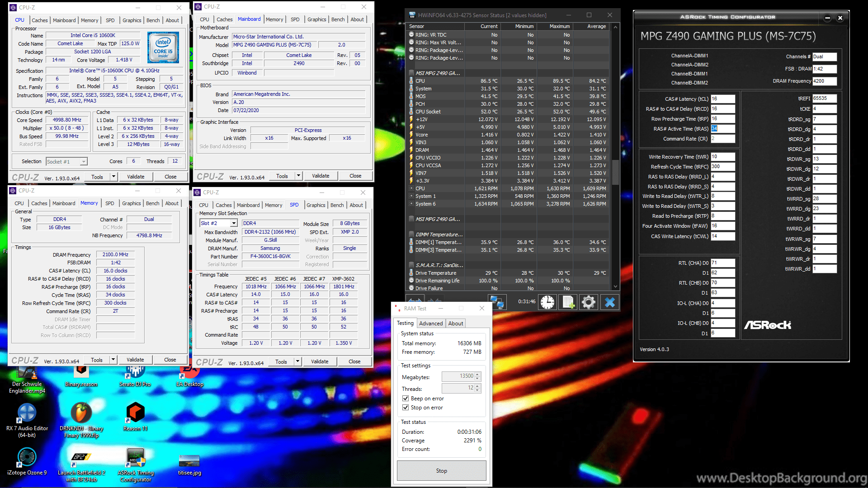Viewport: 868px width, 488px height.
Task: Toggle Stop on error checkbox
Action: [x=406, y=408]
